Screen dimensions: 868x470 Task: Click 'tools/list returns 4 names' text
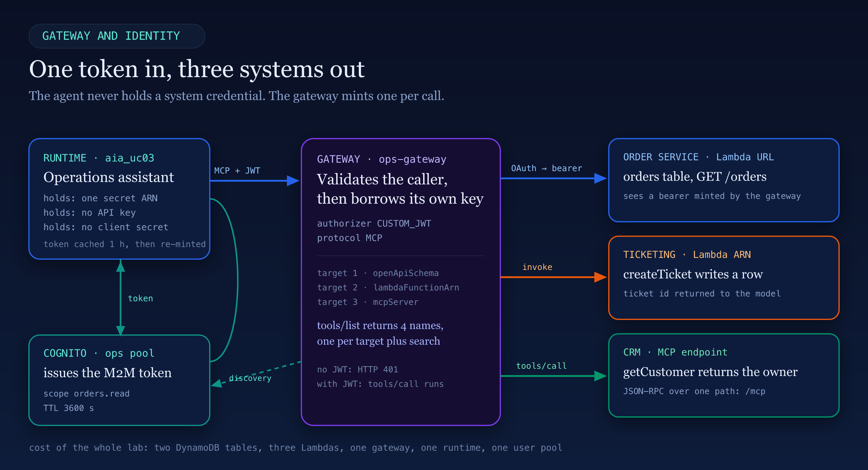(380, 325)
